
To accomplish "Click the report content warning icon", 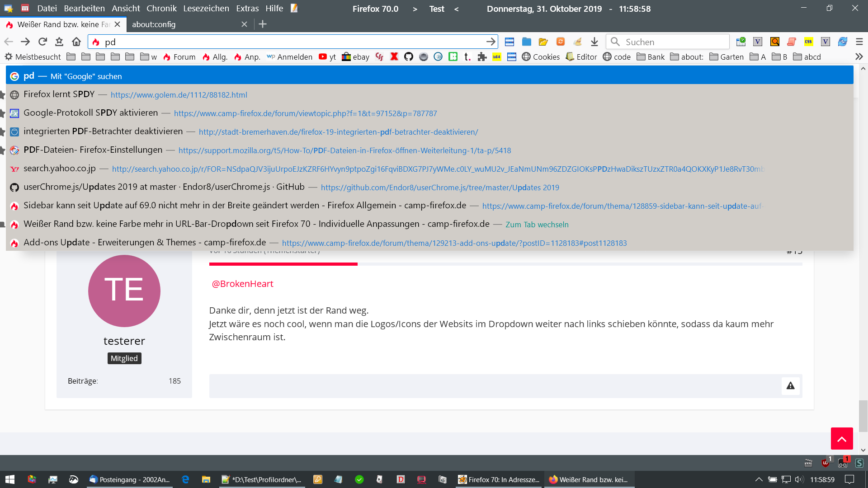I will tap(790, 385).
